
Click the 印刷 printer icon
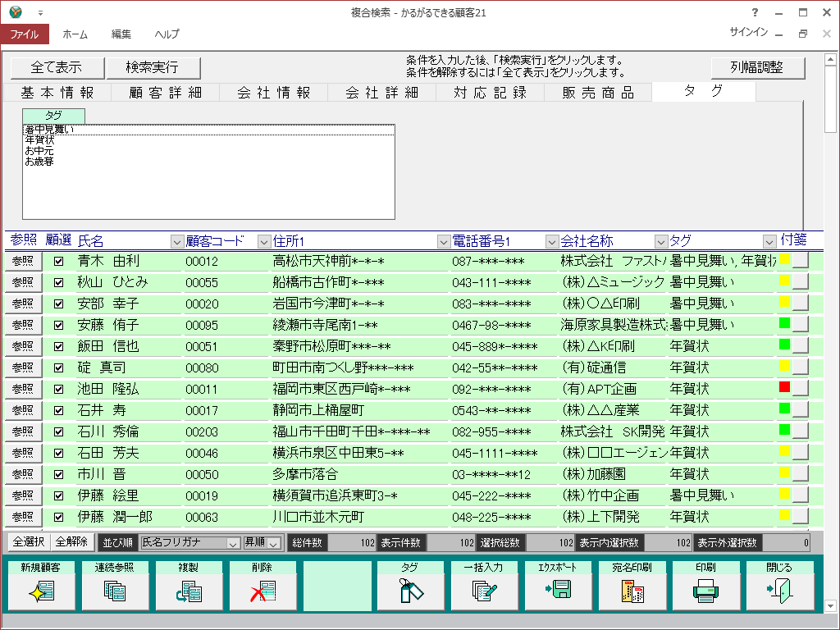705,591
